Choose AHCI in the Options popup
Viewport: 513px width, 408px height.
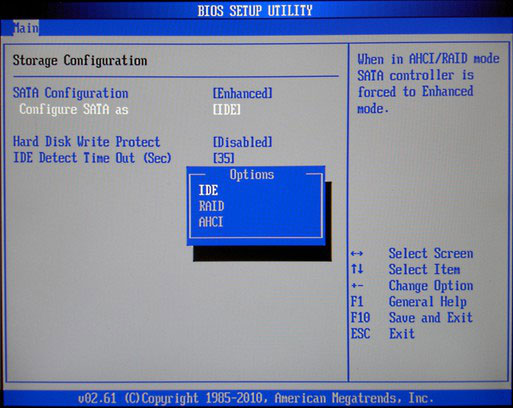tap(211, 222)
